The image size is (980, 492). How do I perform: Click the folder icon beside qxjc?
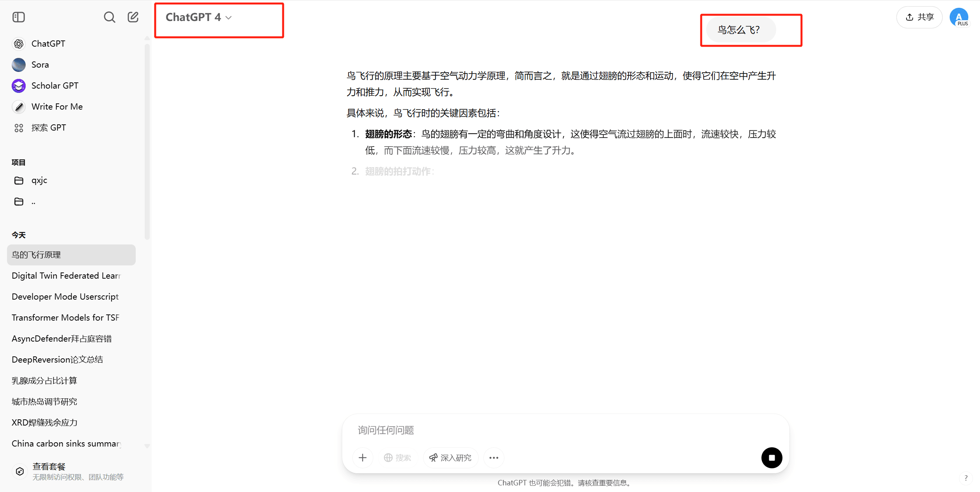tap(19, 181)
